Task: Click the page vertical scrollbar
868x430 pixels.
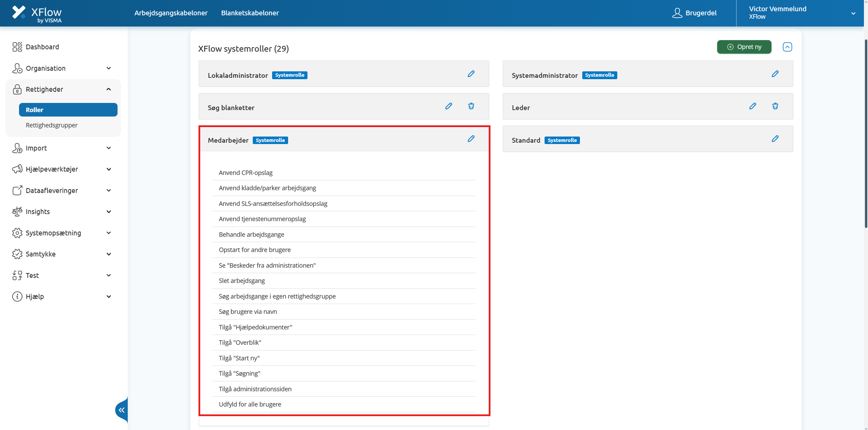Action: point(866,134)
